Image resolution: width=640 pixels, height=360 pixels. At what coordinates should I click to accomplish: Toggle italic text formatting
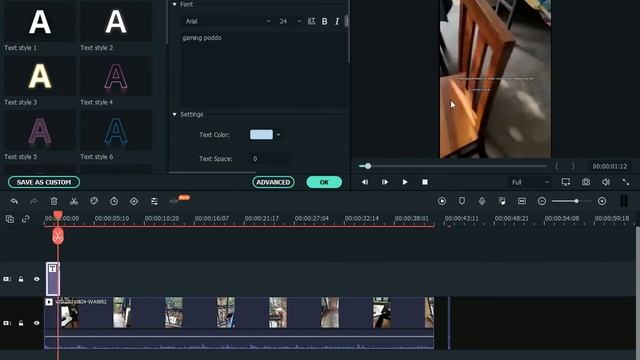tap(337, 21)
